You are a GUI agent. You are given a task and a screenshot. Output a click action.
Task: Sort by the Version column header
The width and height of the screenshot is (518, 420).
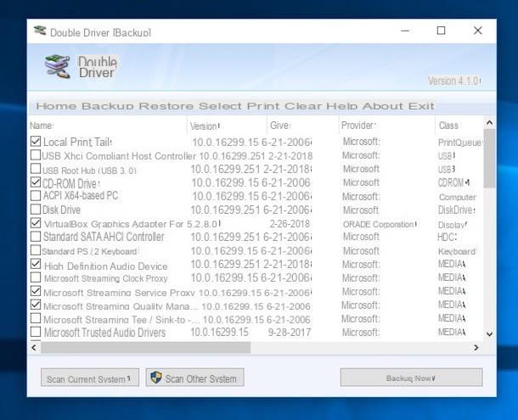[227, 126]
